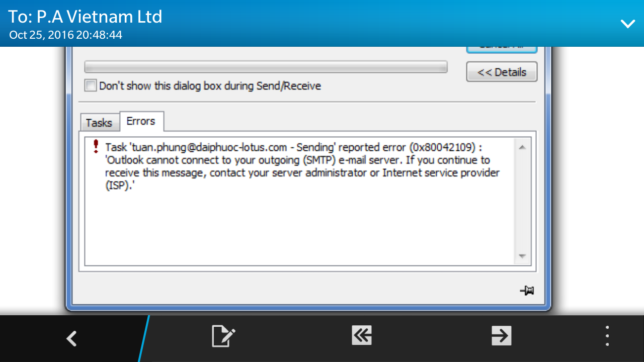Screen dimensions: 644x362
Task: Tap the Oct 25, 2016 timestamp
Action: coord(65,35)
